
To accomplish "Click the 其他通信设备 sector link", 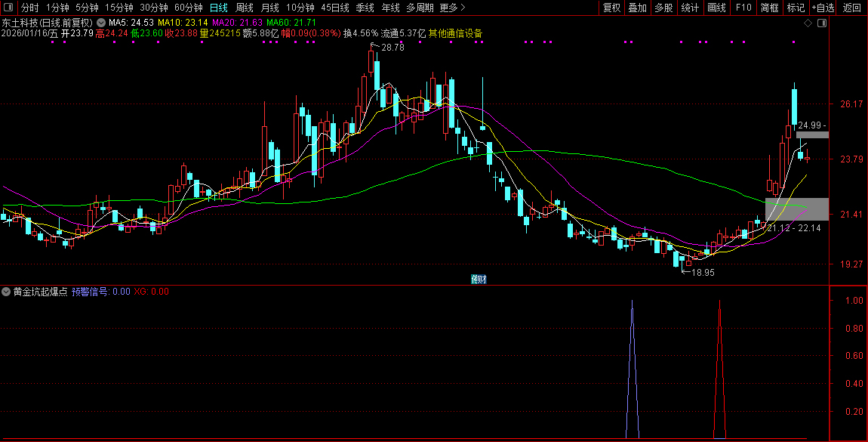I will pos(455,33).
